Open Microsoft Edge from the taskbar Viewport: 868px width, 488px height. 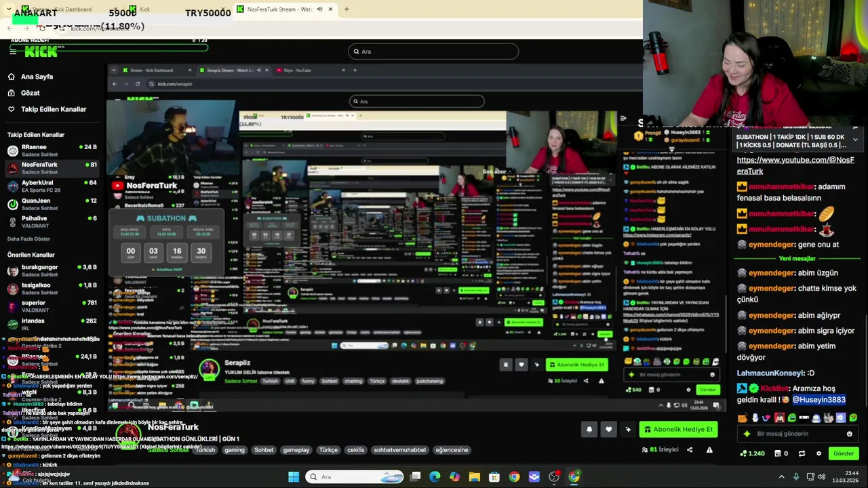tap(435, 477)
